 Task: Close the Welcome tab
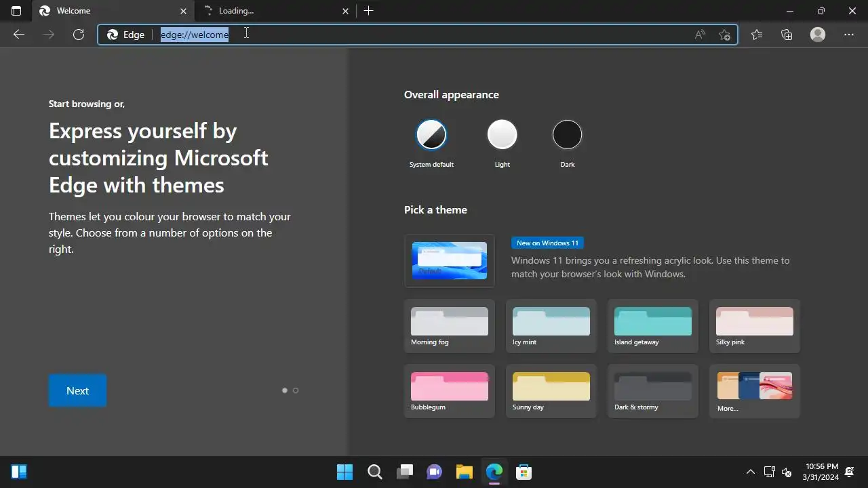click(183, 11)
